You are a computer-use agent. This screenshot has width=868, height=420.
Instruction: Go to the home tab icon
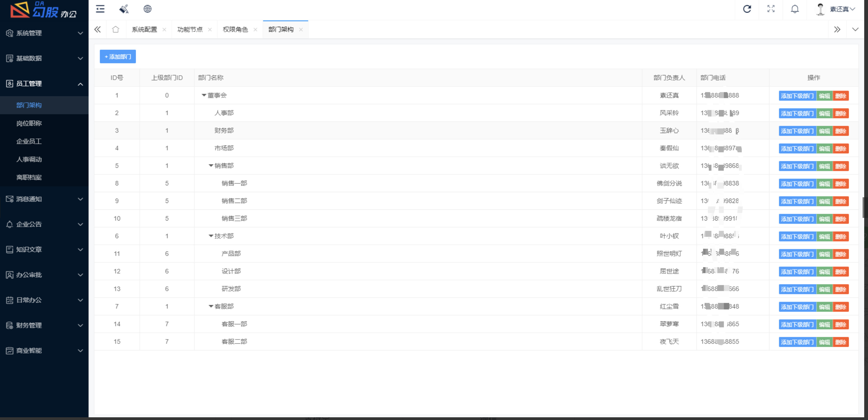pos(116,29)
